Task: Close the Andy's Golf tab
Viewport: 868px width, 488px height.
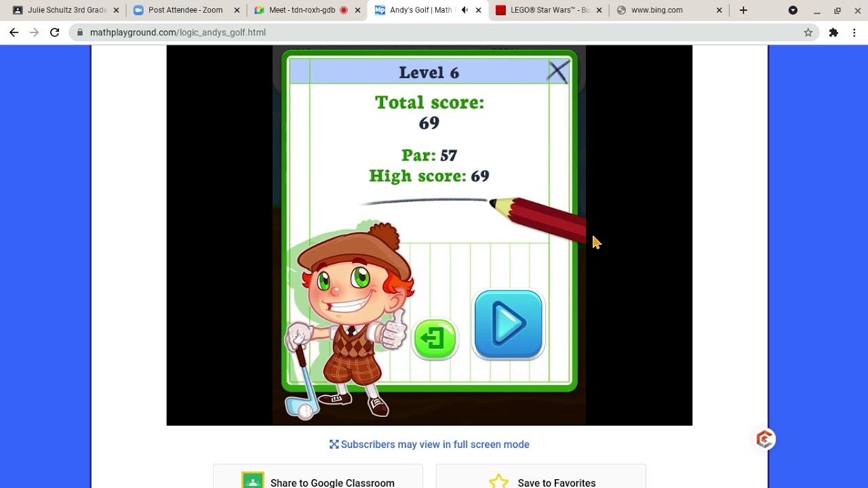Action: pos(478,10)
